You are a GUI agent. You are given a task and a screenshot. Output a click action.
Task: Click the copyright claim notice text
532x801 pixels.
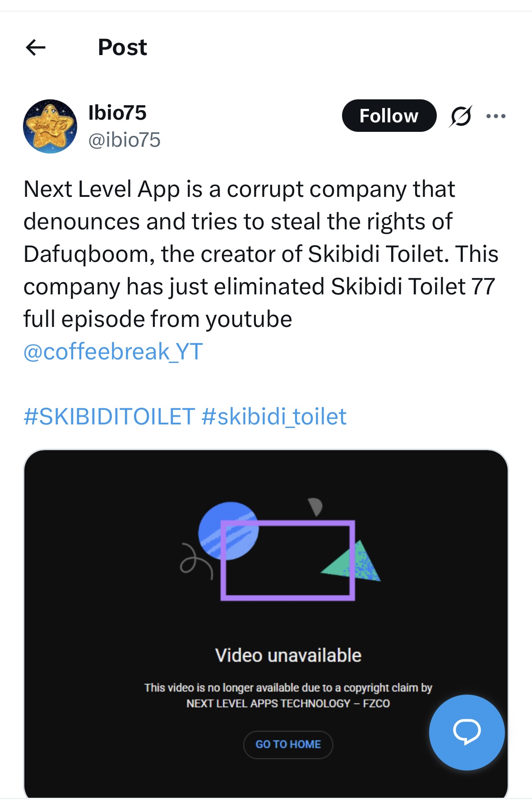click(x=288, y=695)
